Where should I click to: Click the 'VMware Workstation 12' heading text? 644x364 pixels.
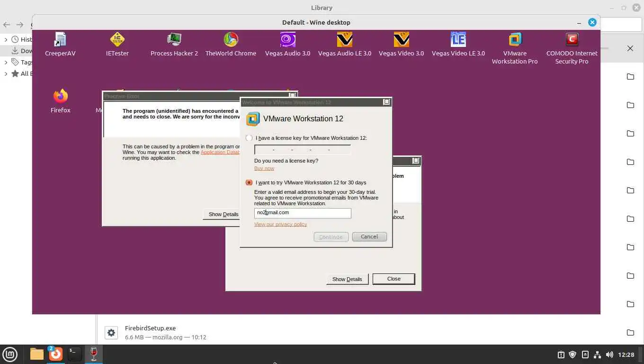(x=303, y=118)
